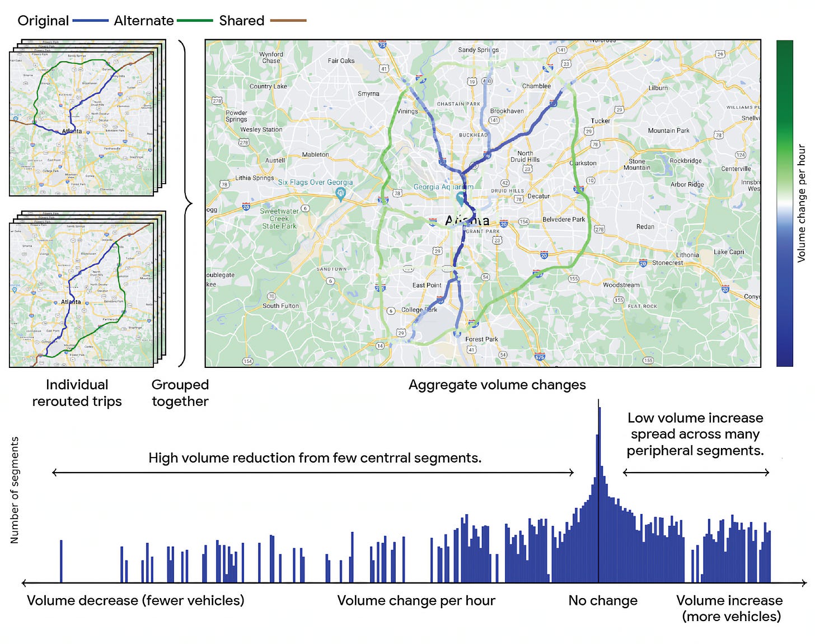Click the 'South Fulton' map label

[280, 306]
